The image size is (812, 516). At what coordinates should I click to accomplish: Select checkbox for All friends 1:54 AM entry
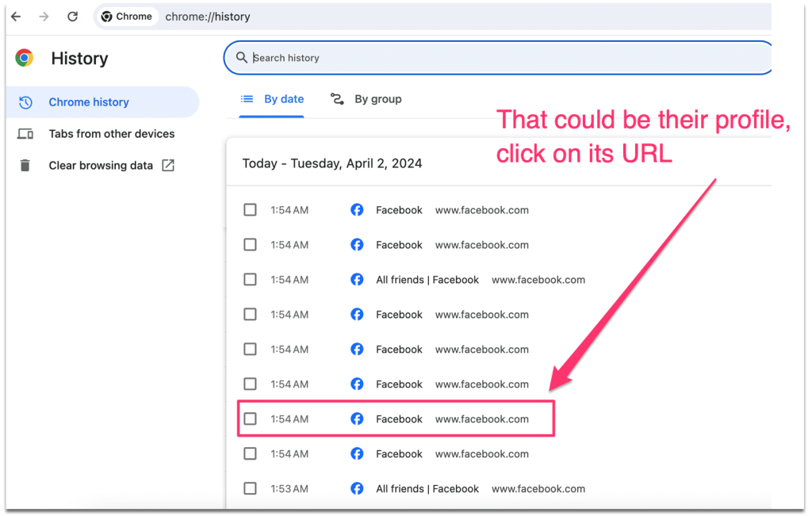click(x=250, y=280)
